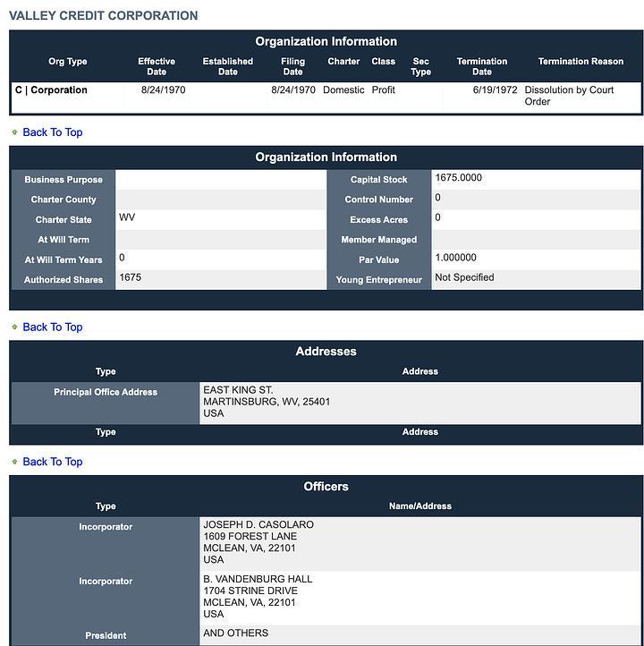The image size is (644, 646).
Task: Click the 'Capital Stock' label
Action: point(379,180)
